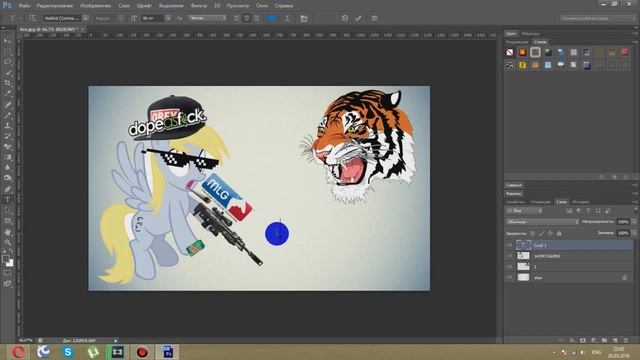
Task: Select the Eyedropper tool
Action: pyautogui.click(x=7, y=94)
